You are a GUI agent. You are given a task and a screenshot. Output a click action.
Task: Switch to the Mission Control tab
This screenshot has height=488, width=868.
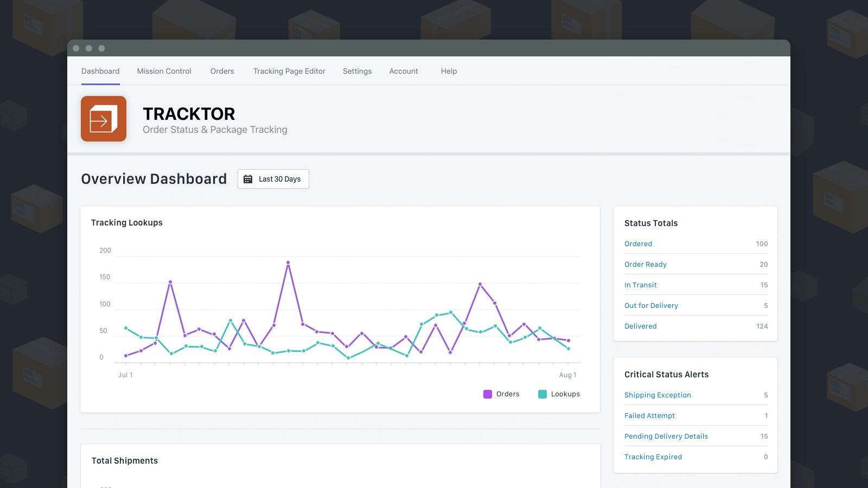164,71
